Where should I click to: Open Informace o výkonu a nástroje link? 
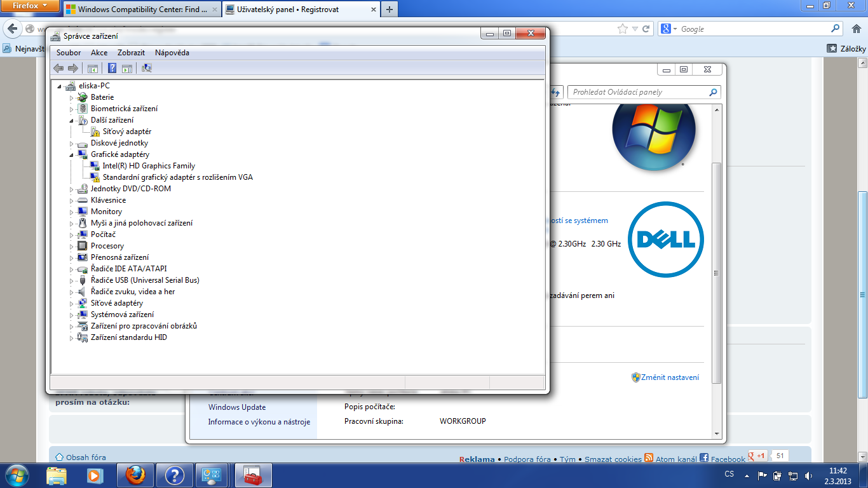pos(259,422)
